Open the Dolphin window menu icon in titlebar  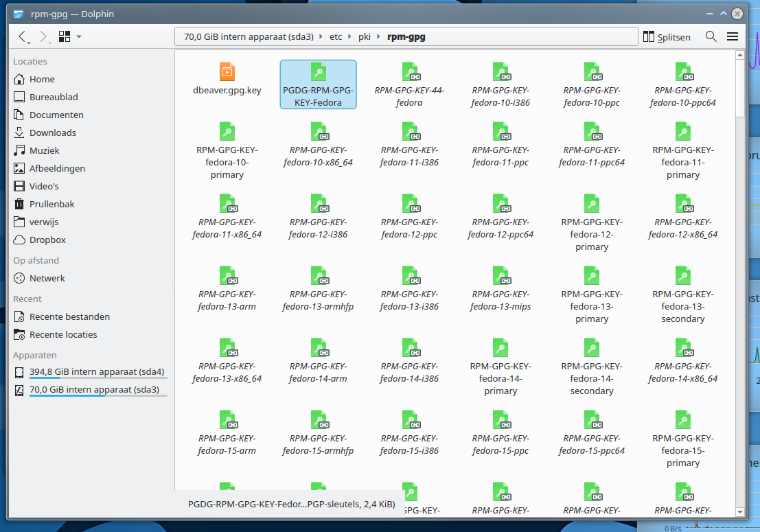click(19, 14)
